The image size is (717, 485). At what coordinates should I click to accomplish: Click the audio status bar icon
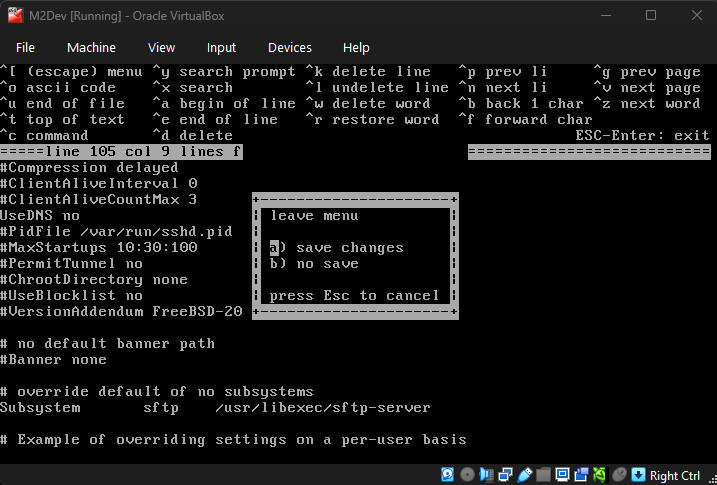[x=486, y=474]
